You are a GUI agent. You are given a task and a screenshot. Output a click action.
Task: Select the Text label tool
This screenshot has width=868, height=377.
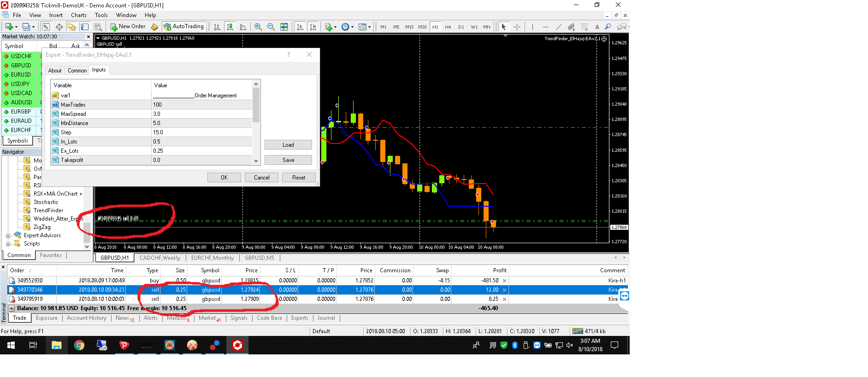597,27
